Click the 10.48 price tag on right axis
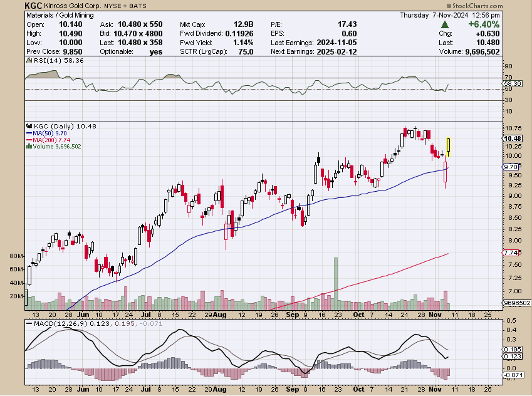The height and width of the screenshot is (396, 532). pos(513,138)
